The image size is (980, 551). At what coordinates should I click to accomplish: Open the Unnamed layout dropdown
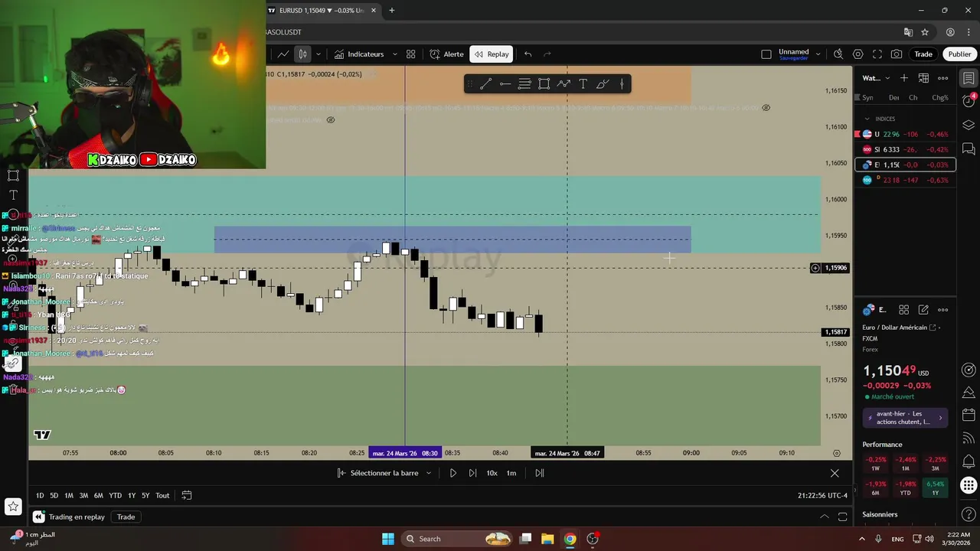[x=818, y=54]
